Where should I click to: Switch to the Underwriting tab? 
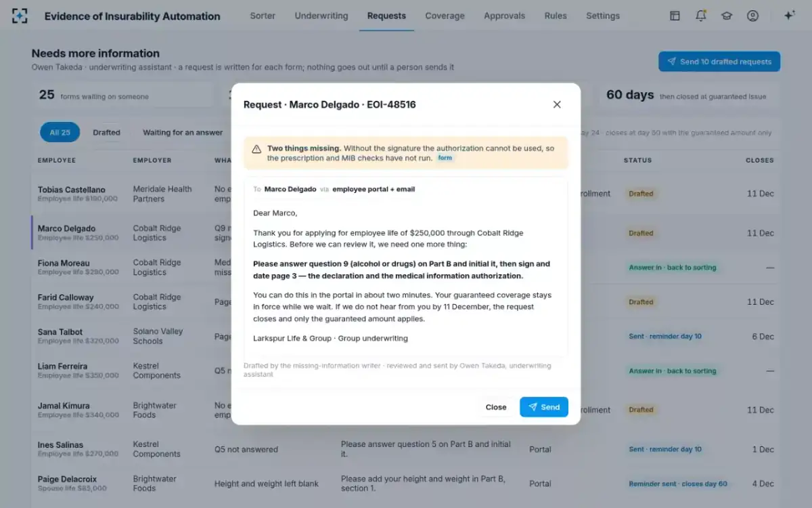(x=321, y=16)
